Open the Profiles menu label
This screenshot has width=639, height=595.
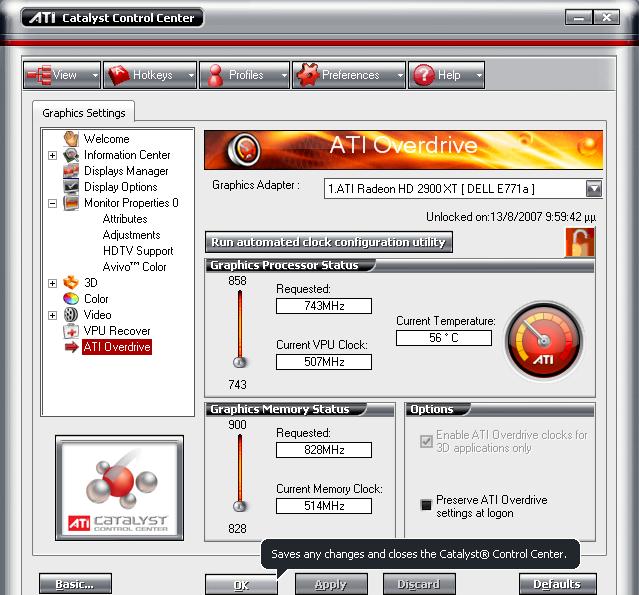pyautogui.click(x=246, y=75)
